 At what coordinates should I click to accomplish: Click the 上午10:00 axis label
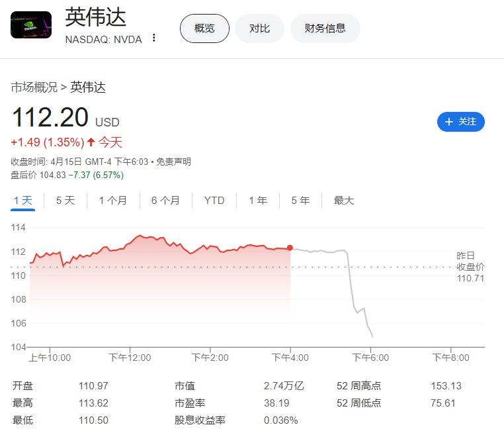[x=50, y=358]
